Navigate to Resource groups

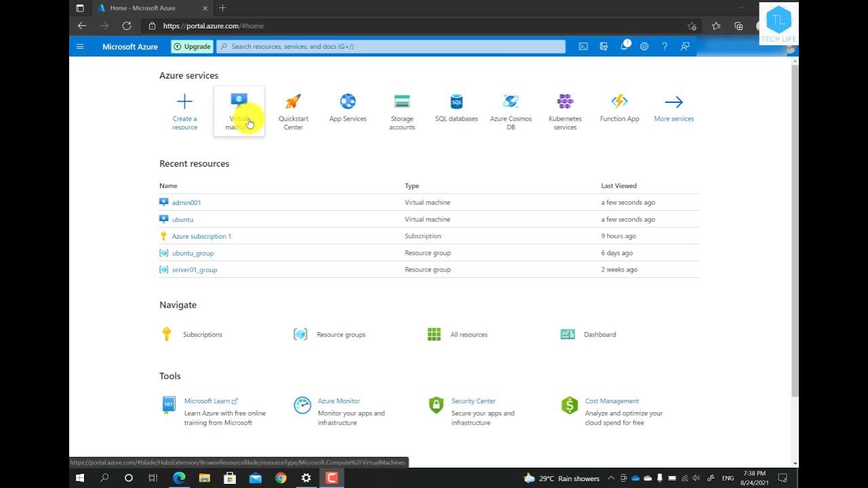pyautogui.click(x=341, y=335)
